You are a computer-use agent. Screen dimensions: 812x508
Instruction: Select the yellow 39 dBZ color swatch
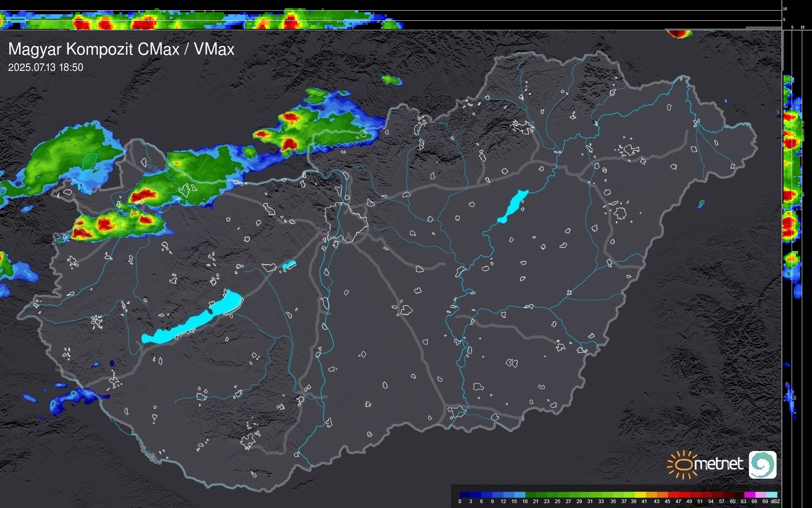(640, 495)
